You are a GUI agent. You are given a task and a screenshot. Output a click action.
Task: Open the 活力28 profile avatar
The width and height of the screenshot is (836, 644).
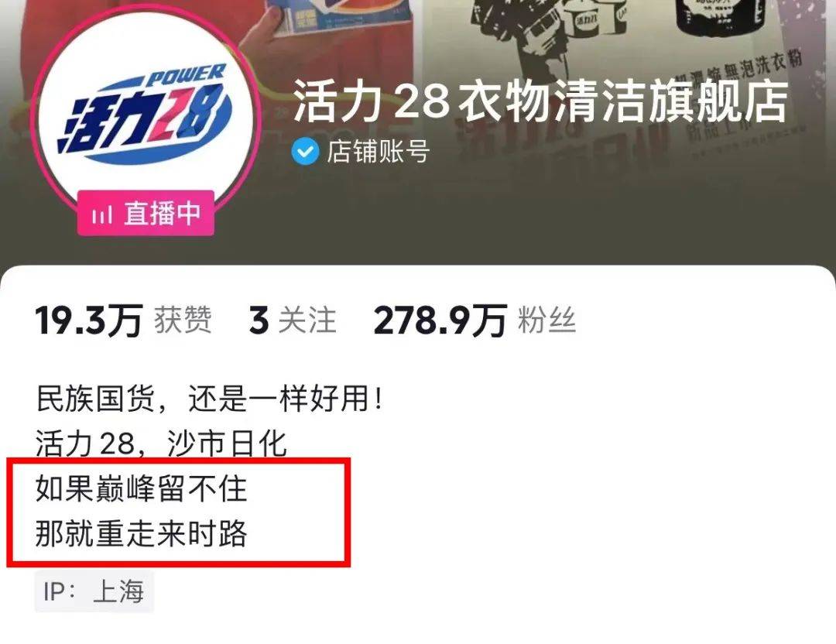146,120
